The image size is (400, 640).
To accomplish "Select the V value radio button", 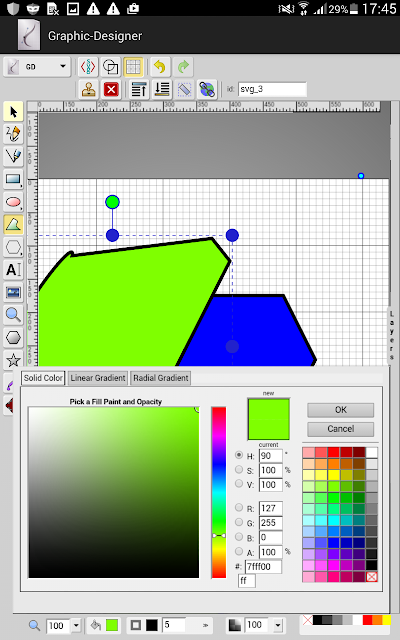I will [x=239, y=484].
